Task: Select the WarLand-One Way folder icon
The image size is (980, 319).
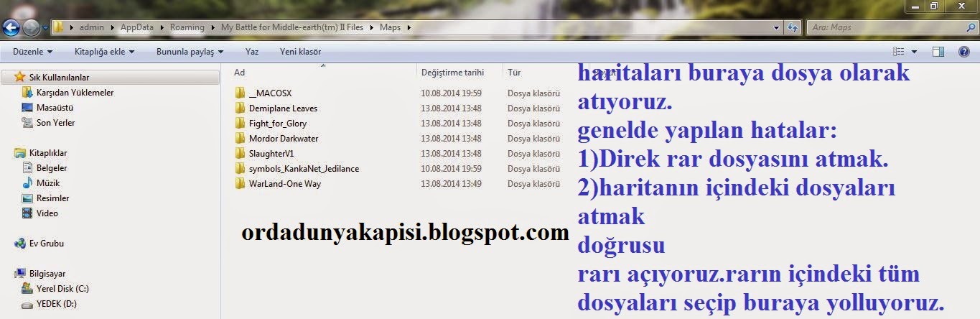Action: (x=240, y=183)
